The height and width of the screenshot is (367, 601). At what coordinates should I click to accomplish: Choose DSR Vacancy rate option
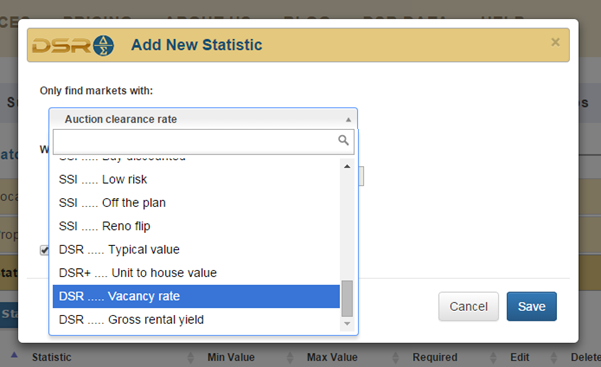click(196, 296)
